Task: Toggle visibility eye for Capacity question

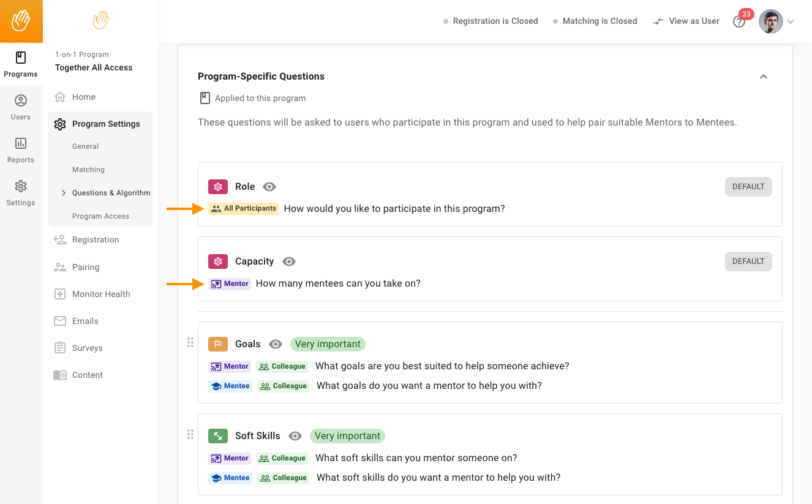Action: click(x=289, y=261)
